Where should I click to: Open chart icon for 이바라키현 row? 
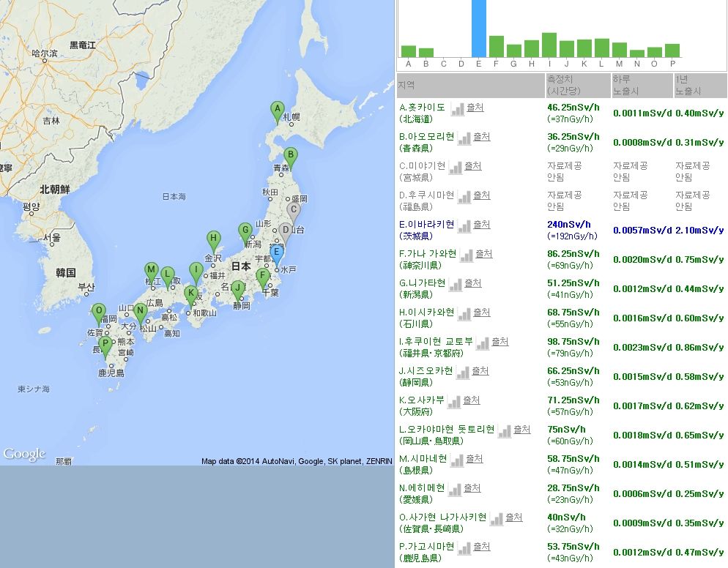[464, 225]
